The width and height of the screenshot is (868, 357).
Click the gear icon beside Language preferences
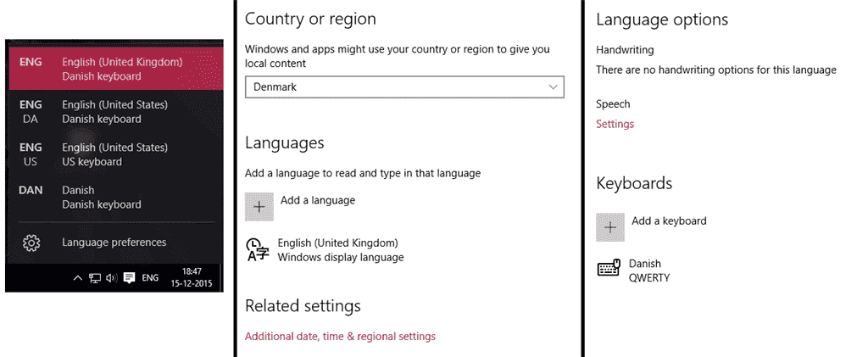(x=31, y=243)
